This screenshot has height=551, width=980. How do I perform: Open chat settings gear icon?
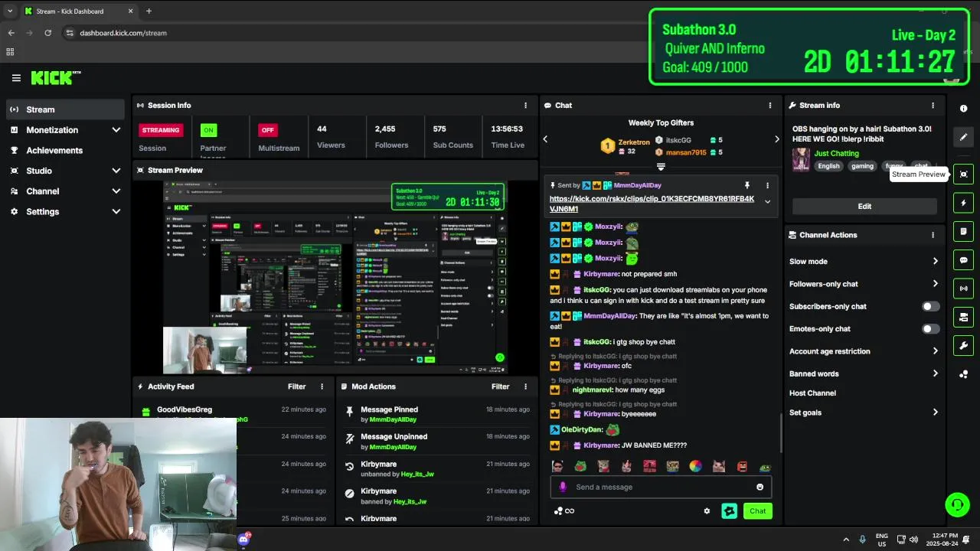[x=707, y=511]
